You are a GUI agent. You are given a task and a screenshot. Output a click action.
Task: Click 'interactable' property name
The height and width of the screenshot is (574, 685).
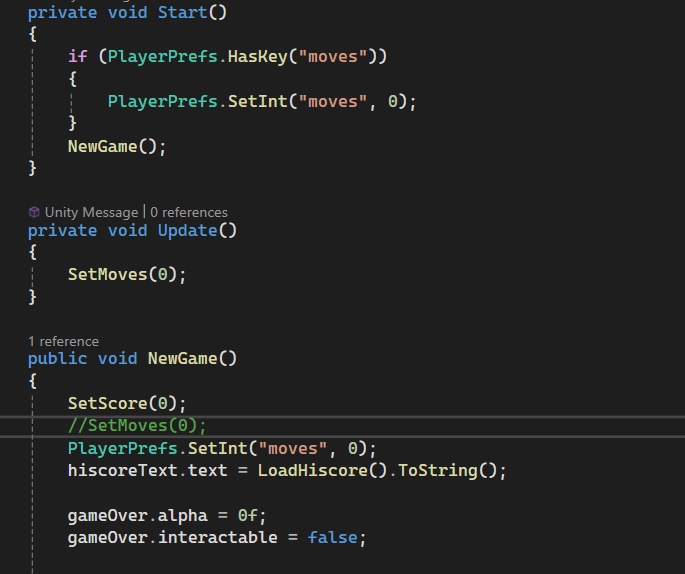218,538
